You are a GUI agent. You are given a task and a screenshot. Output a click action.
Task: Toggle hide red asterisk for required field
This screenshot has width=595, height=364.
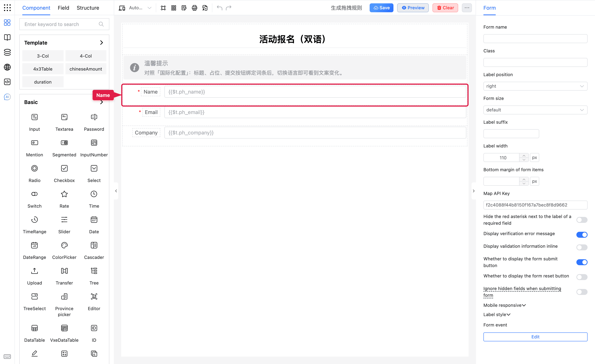[582, 220]
